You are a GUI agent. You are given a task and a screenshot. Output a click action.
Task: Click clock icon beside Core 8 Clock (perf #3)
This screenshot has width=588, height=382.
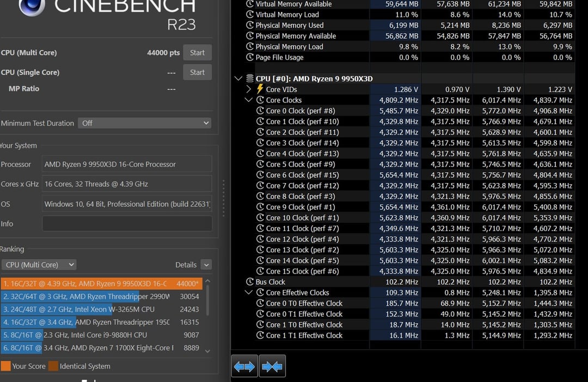(260, 196)
